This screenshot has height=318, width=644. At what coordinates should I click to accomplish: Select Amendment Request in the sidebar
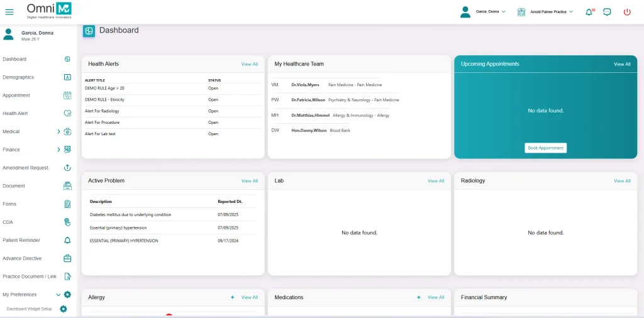coord(25,168)
